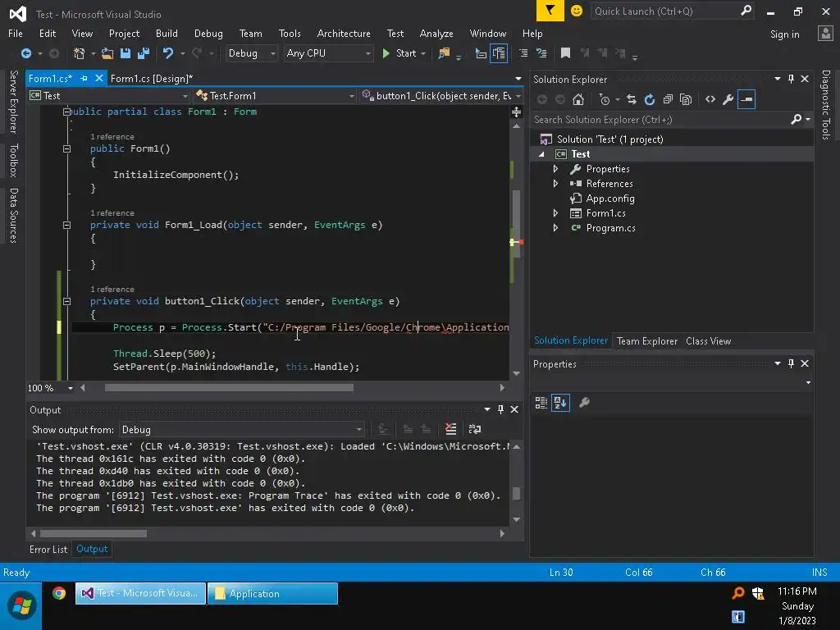The height and width of the screenshot is (630, 840).
Task: Open the dropdown arrow next to Start
Action: (x=423, y=53)
